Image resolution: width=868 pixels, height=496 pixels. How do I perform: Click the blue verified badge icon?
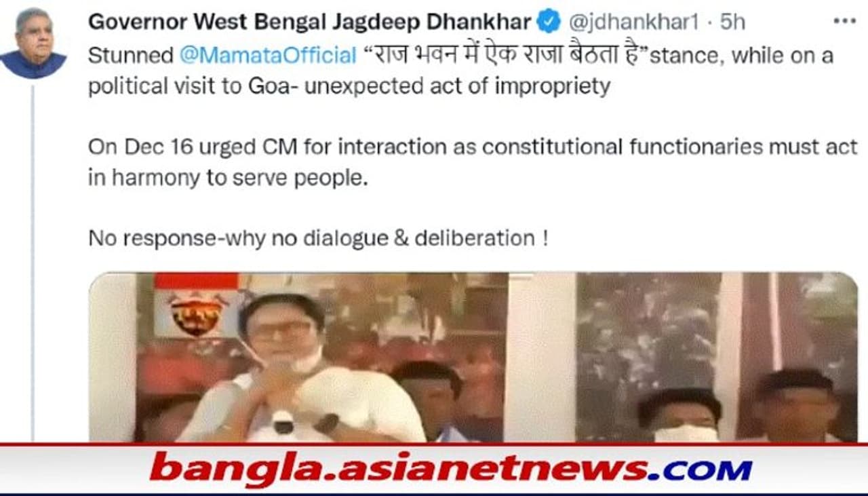pyautogui.click(x=549, y=22)
